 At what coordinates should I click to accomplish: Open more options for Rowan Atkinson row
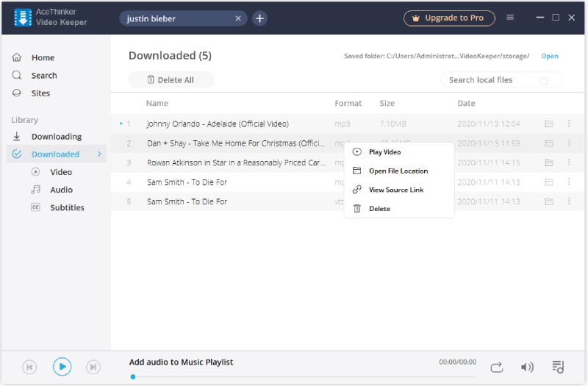(x=569, y=162)
